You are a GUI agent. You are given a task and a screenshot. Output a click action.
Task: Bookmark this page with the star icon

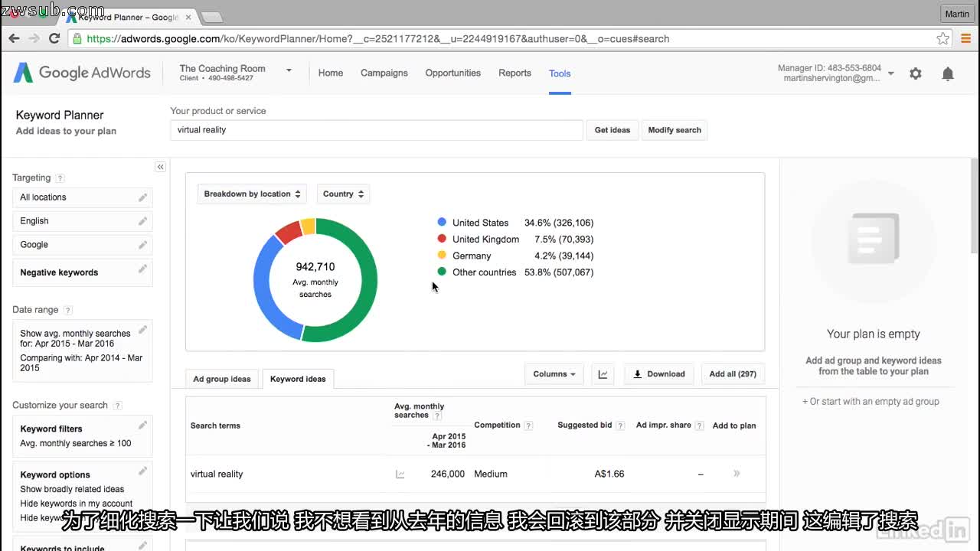[x=943, y=38]
